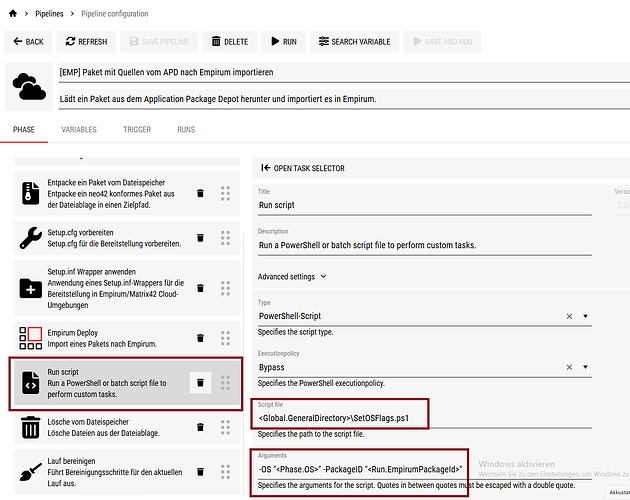Open the Type dropdown arrow
630x500 pixels.
(585, 316)
